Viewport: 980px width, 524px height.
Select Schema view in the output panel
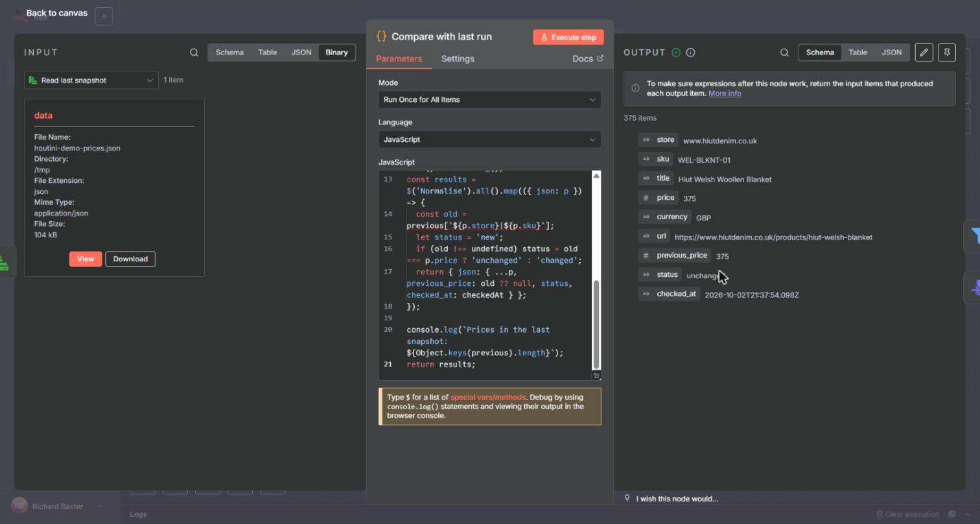click(820, 53)
